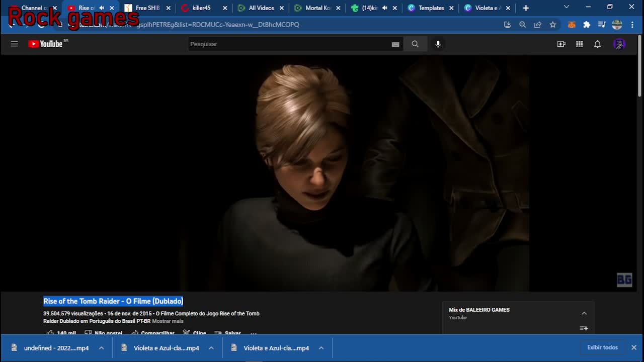Open the account avatar menu
The image size is (644, 362).
(x=619, y=44)
